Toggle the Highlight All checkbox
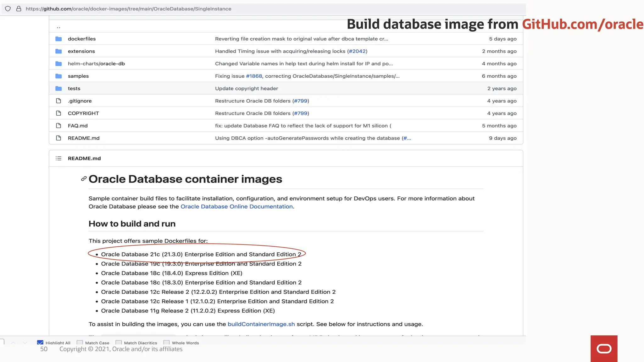The height and width of the screenshot is (362, 644). pyautogui.click(x=40, y=343)
